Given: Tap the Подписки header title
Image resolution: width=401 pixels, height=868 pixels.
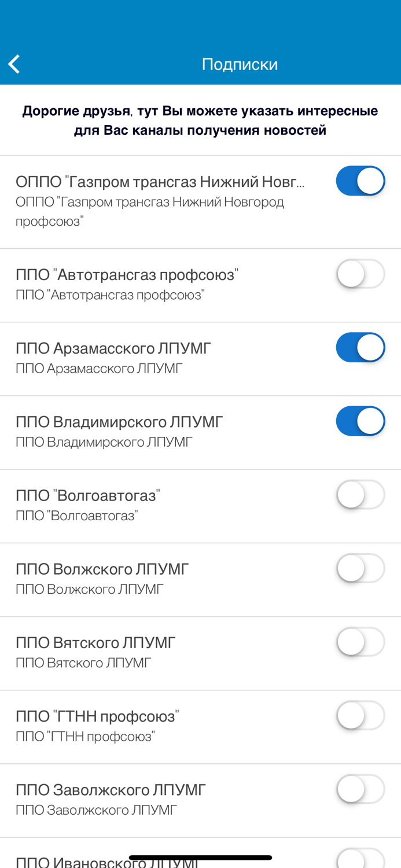Looking at the screenshot, I should click(240, 63).
